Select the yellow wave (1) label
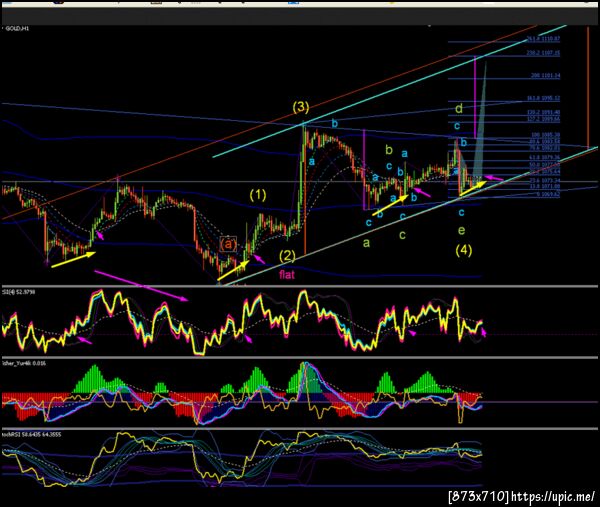The image size is (600, 507). point(258,196)
